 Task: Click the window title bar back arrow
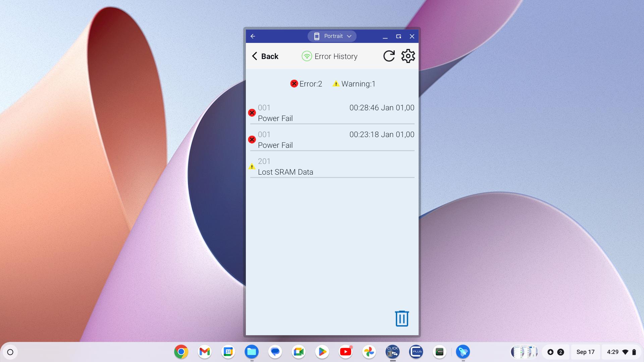pos(253,36)
